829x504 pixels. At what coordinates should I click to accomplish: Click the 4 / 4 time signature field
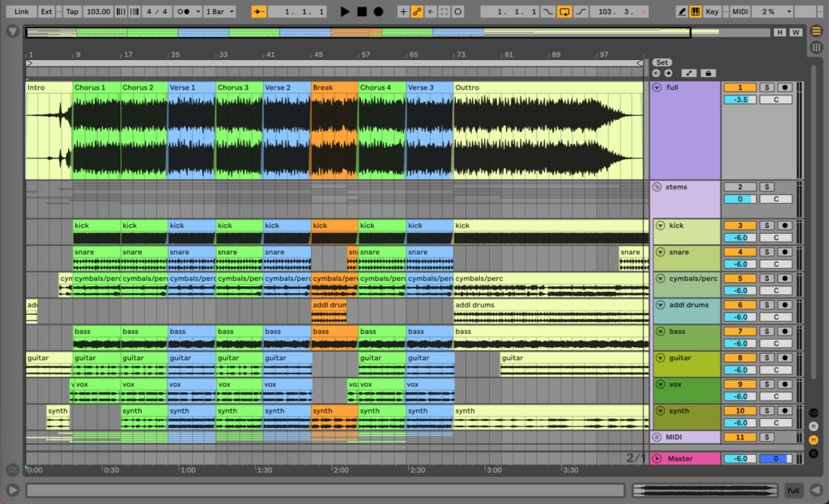click(157, 11)
